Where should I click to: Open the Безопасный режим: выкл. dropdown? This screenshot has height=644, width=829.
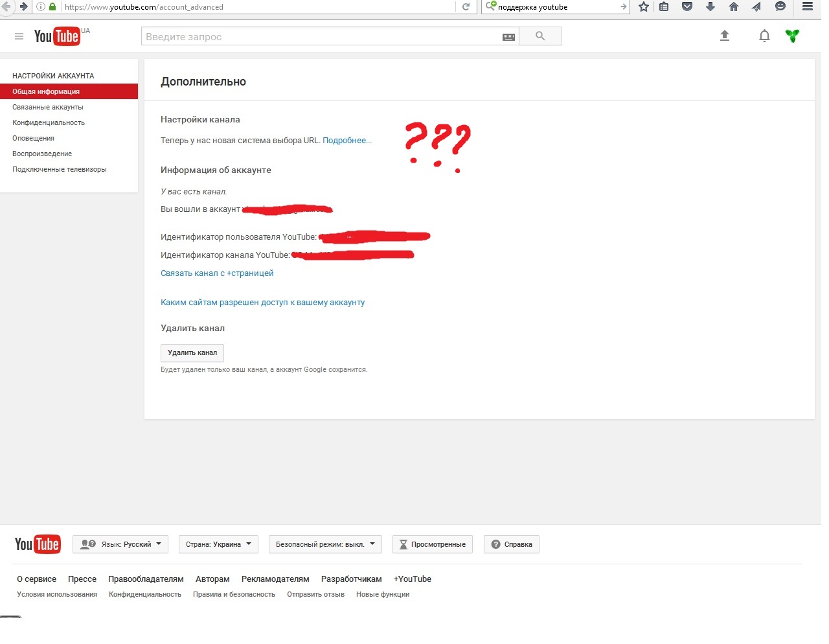tap(325, 544)
